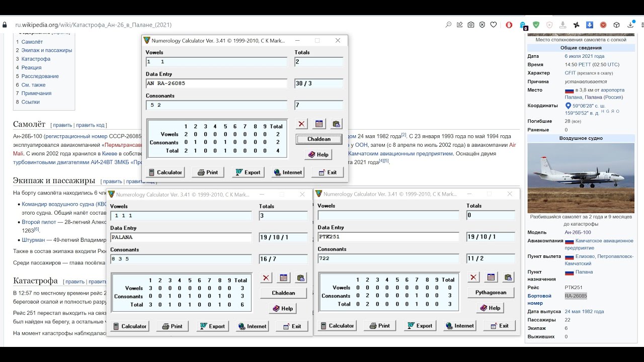Open the browser downloads icon with blue dot
644x362 pixels.
pos(630,25)
